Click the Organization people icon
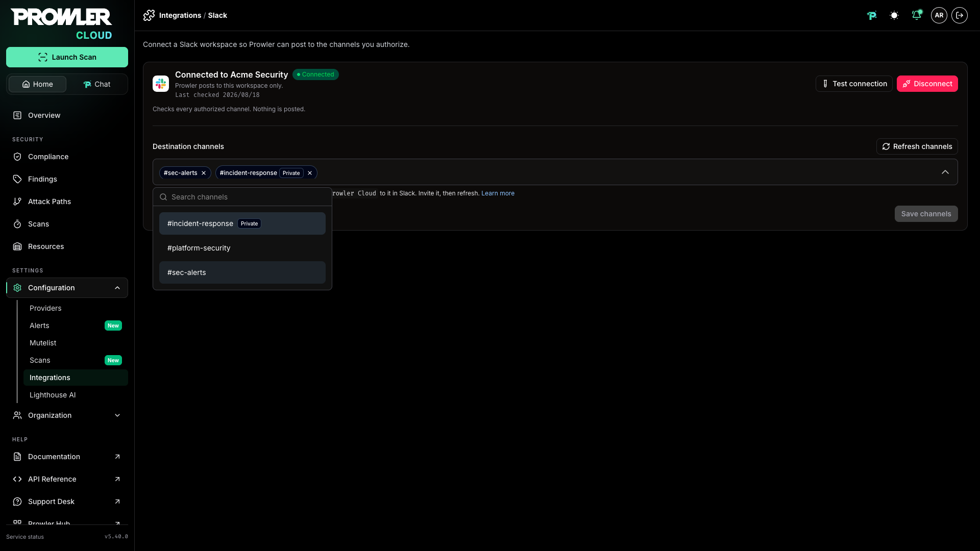This screenshot has height=551, width=980. coord(17,415)
